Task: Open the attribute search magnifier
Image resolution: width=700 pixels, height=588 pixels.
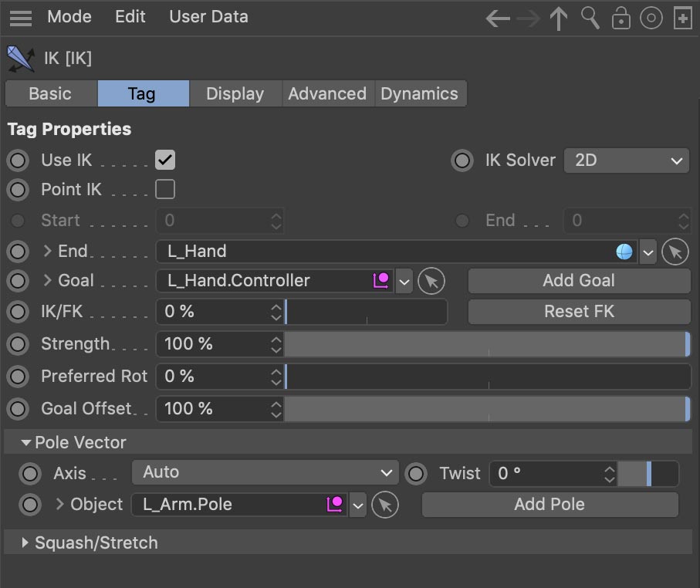Action: pyautogui.click(x=589, y=18)
